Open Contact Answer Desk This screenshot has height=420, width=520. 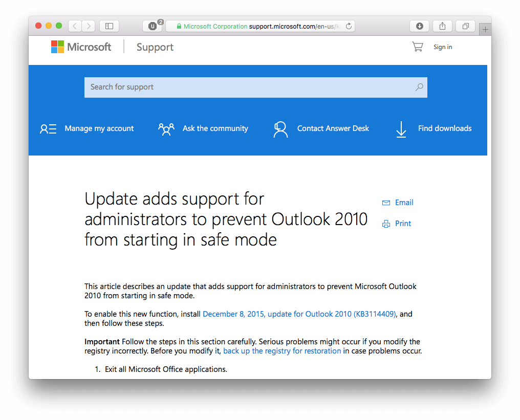(333, 128)
